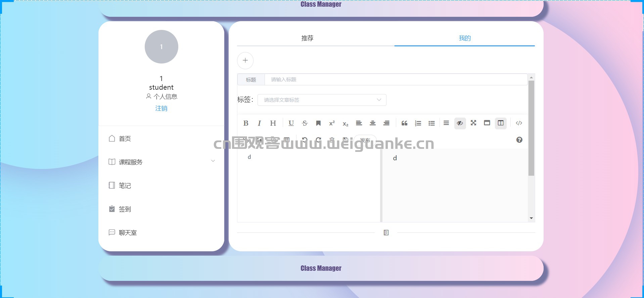Click the 'student' role text
The width and height of the screenshot is (644, 298).
(x=161, y=87)
